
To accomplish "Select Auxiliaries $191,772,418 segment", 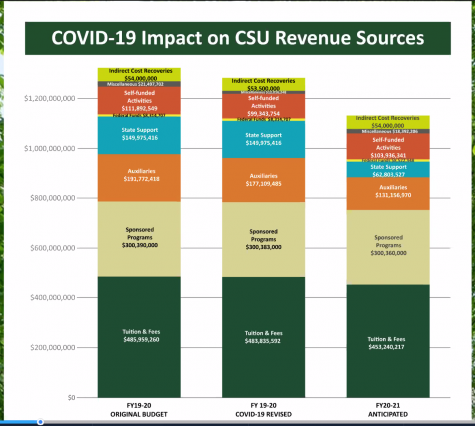I will pyautogui.click(x=139, y=178).
